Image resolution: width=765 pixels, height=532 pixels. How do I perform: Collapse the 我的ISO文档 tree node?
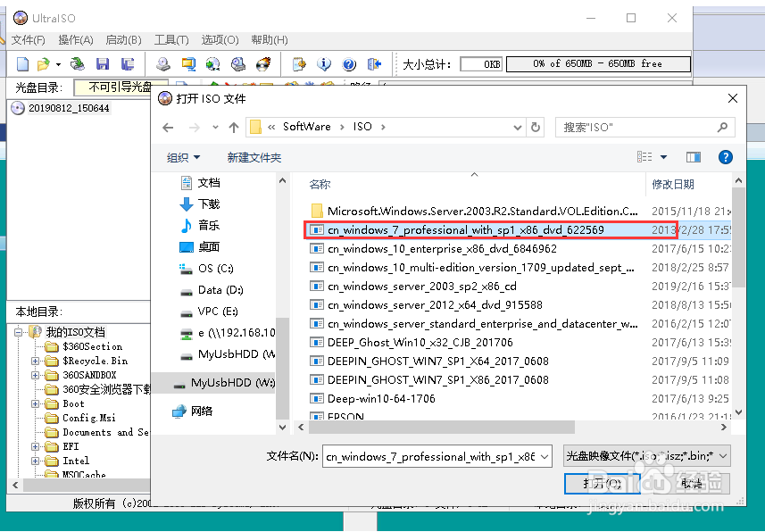(x=19, y=330)
